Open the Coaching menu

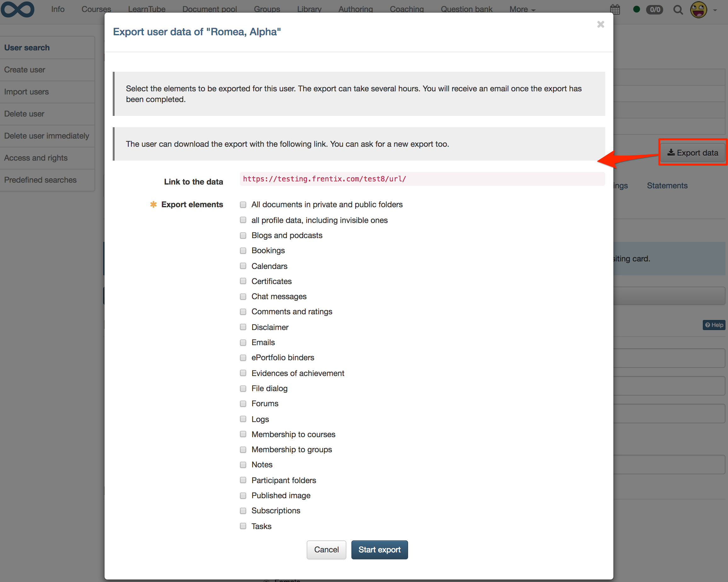(x=407, y=9)
